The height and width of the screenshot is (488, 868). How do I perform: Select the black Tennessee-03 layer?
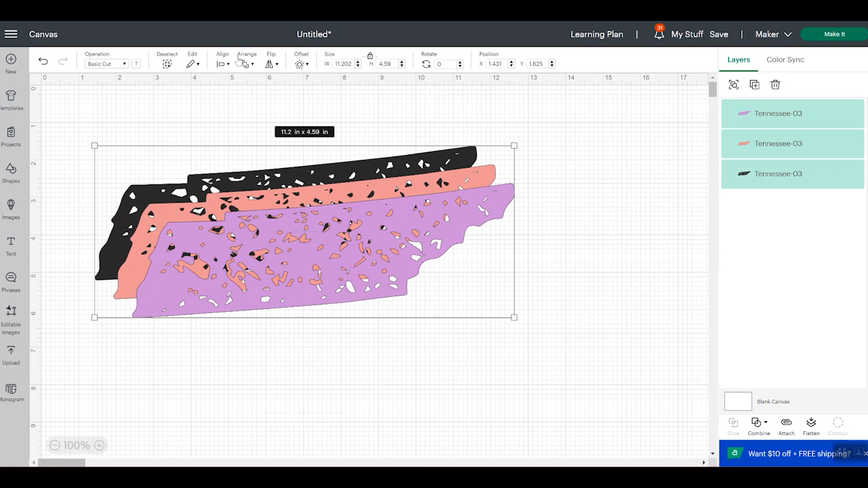click(793, 174)
